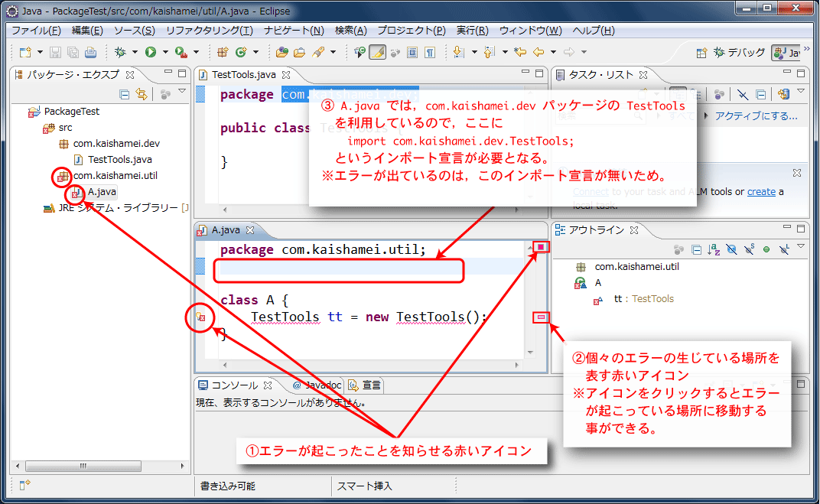Click the Search flashlight toolbar icon

point(318,52)
